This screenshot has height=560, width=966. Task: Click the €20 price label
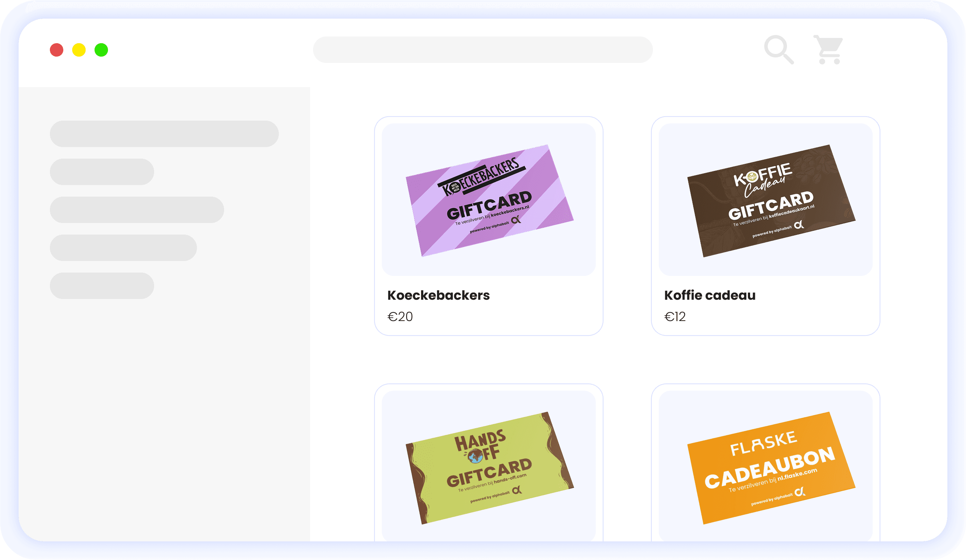point(400,316)
